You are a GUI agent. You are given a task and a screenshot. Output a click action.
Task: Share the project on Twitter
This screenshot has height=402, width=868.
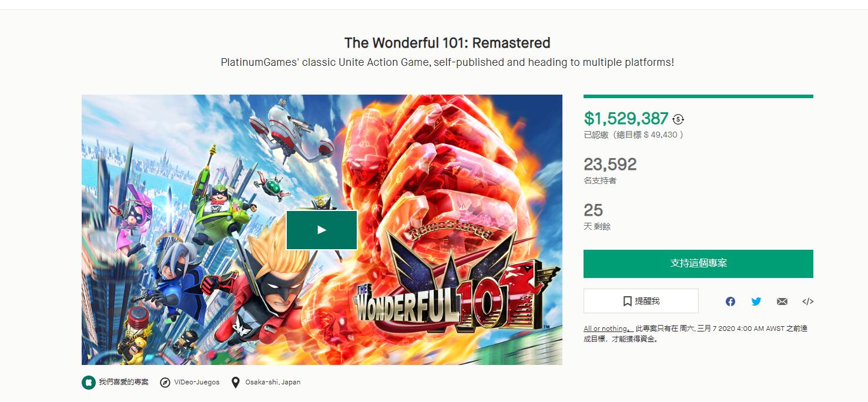point(756,301)
